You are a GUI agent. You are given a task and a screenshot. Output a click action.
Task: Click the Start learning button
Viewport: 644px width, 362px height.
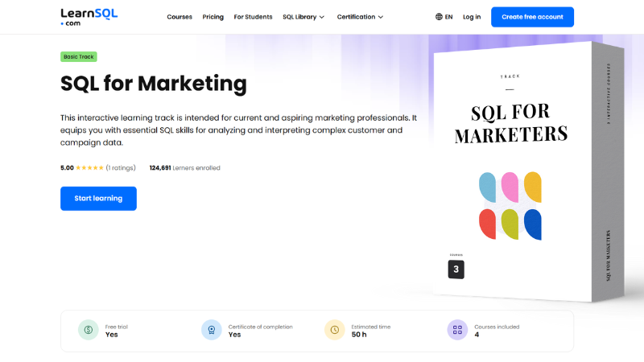(x=98, y=199)
